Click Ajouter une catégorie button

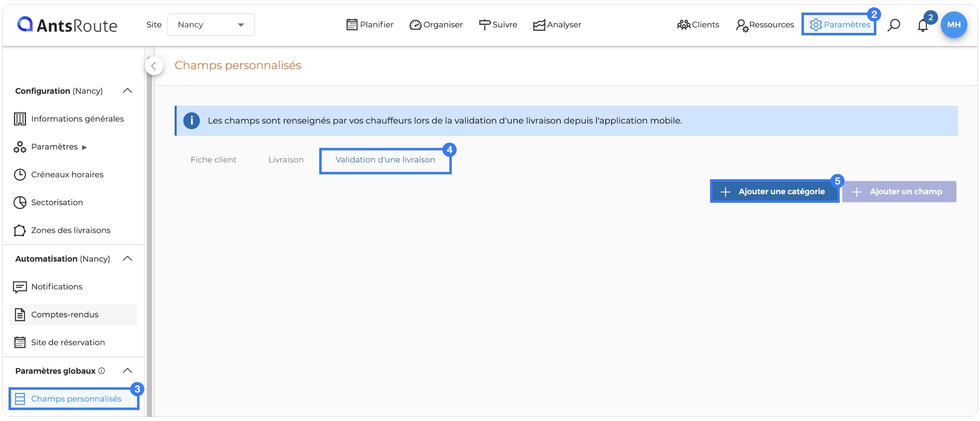(774, 191)
